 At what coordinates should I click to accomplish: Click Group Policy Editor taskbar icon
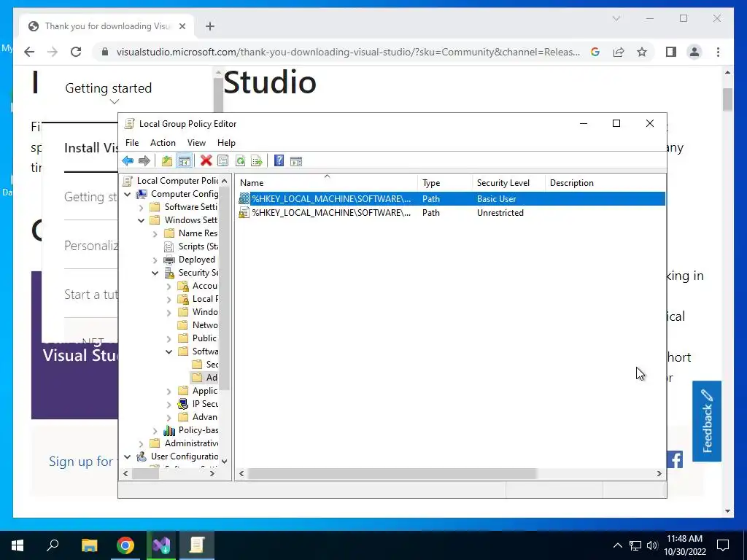point(197,545)
